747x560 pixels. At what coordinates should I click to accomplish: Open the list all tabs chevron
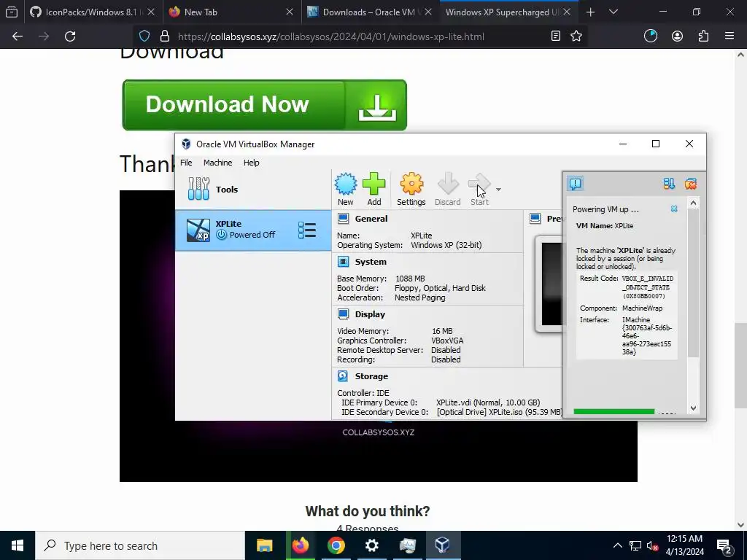(614, 12)
